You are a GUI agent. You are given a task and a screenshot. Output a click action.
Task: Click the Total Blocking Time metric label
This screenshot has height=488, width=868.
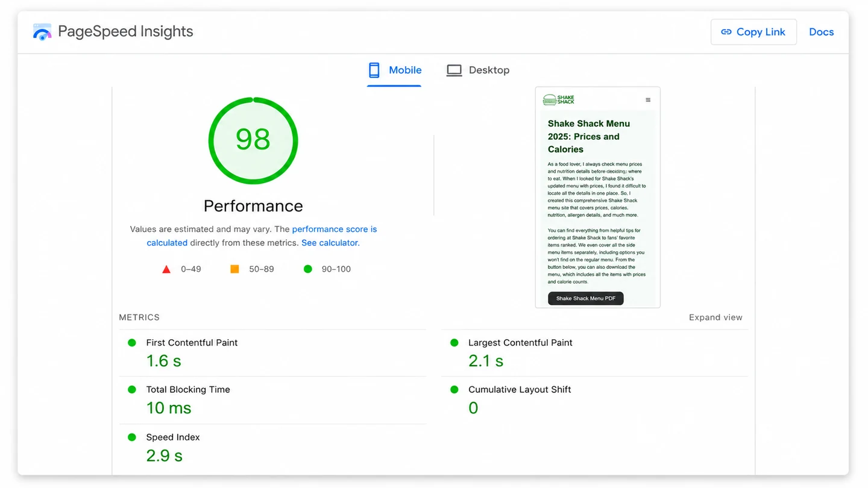tap(188, 390)
